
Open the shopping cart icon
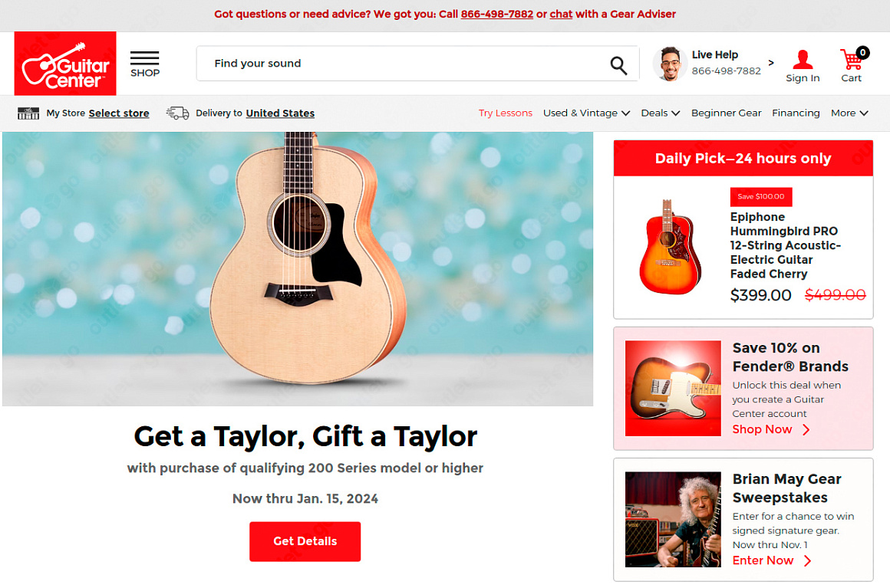[852, 58]
